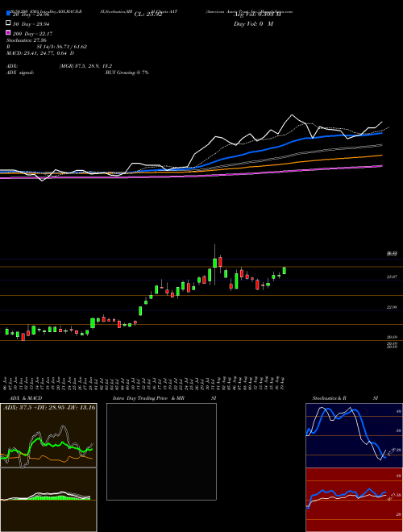
Task: Click the 'Day Vol: 0 M' text
Action: click(x=253, y=24)
